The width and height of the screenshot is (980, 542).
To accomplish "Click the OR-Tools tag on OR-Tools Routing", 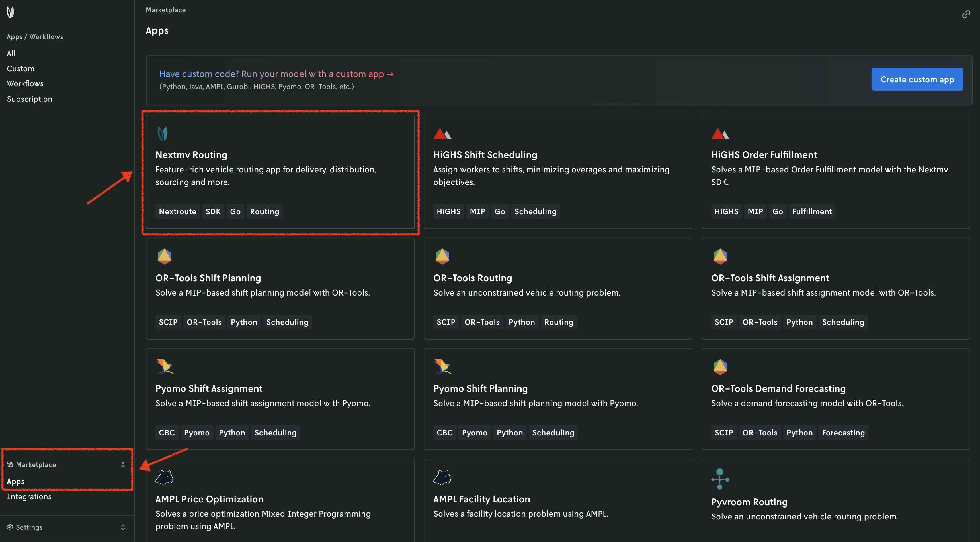I will pyautogui.click(x=482, y=322).
